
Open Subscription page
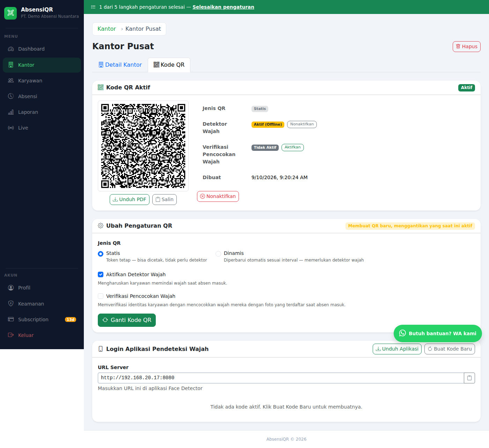pos(42,320)
